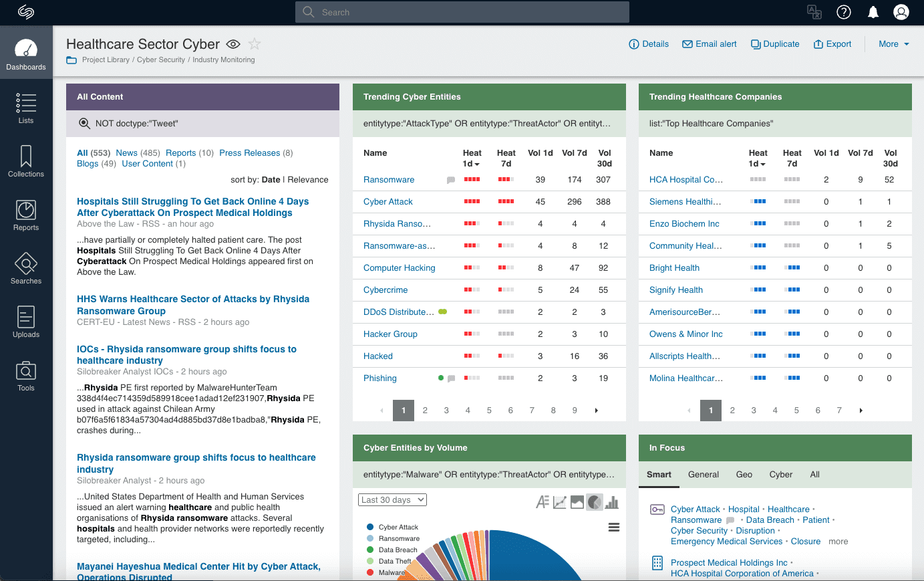924x581 pixels.
Task: Toggle Malware series in chart legend
Action: (x=386, y=573)
